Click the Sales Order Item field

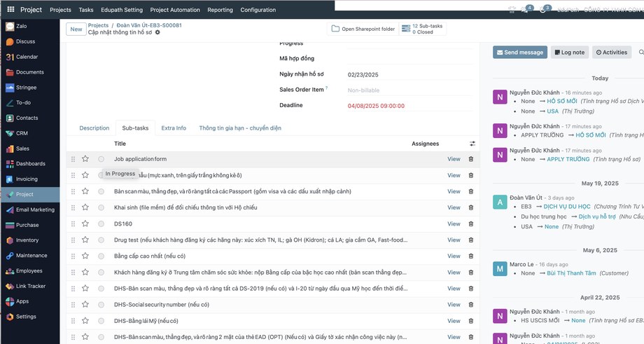[x=410, y=90]
